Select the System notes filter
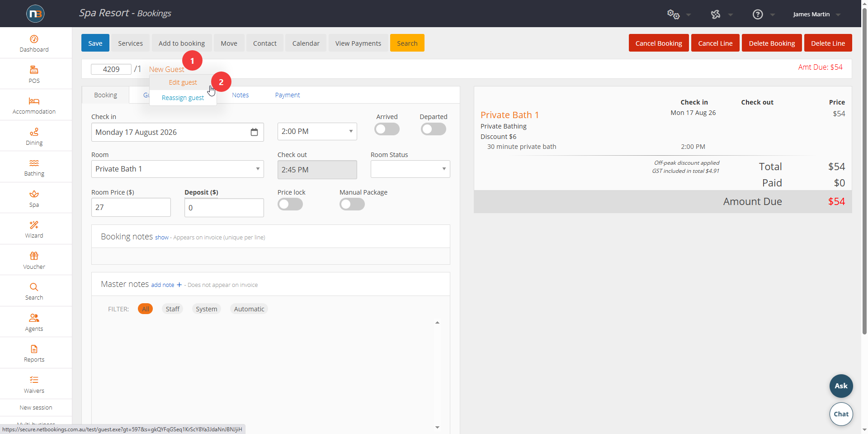Image resolution: width=868 pixels, height=434 pixels. [x=207, y=309]
